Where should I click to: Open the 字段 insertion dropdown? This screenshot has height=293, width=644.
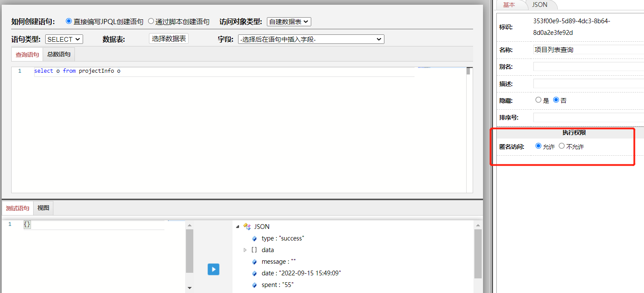pos(311,39)
